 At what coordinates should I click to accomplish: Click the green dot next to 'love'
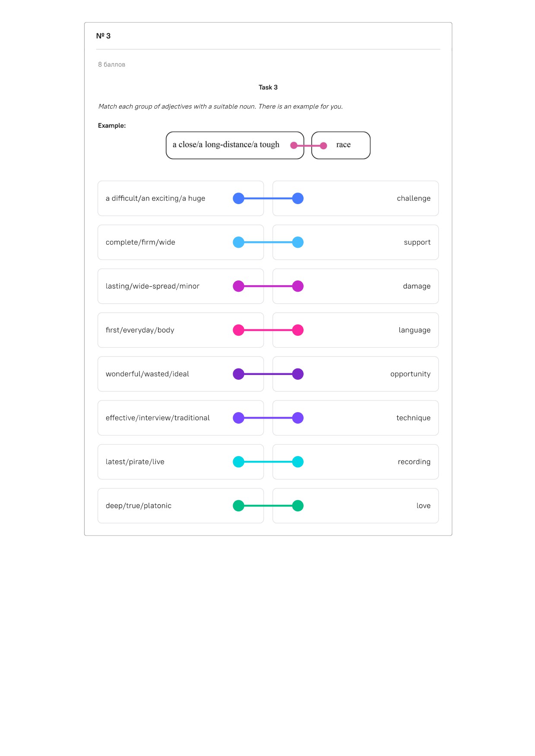[x=298, y=506]
